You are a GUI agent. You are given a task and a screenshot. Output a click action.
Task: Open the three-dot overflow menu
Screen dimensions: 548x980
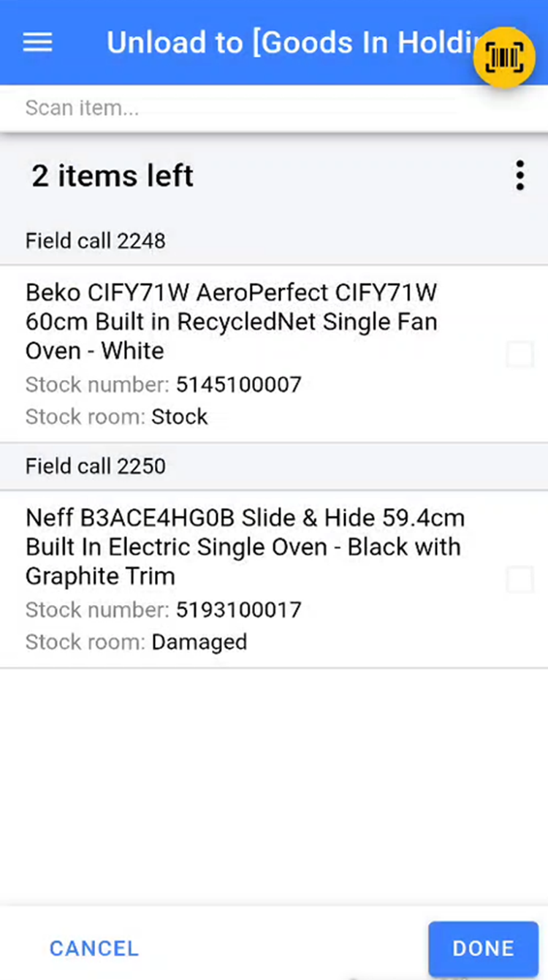pos(520,176)
